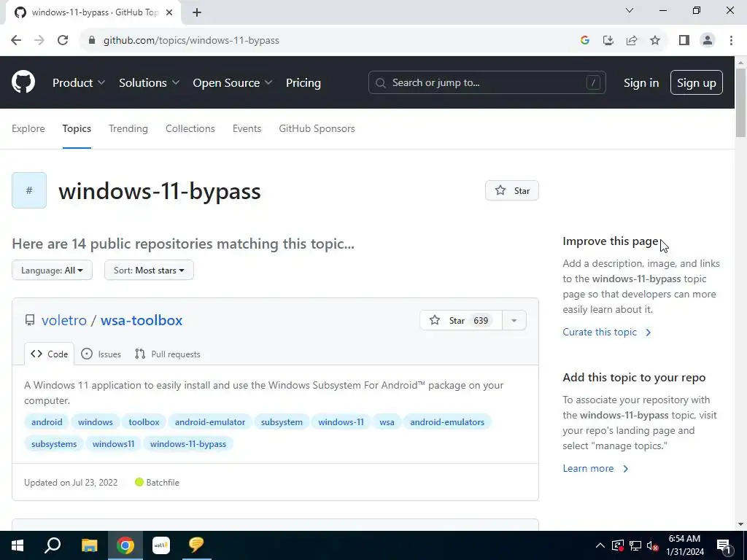Click the android-emulator topic tag
Viewport: 747px width, 560px height.
click(x=210, y=422)
